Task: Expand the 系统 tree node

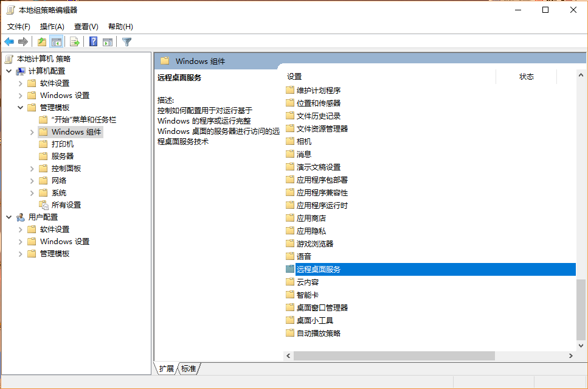Action: (32, 193)
